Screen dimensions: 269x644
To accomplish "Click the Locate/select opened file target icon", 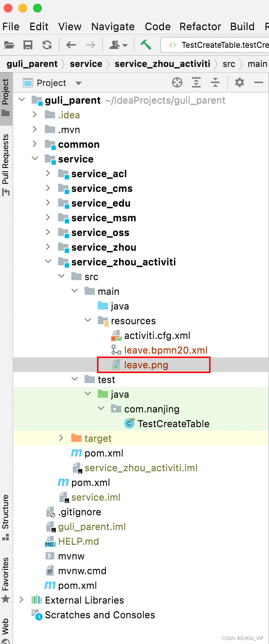I will point(177,83).
